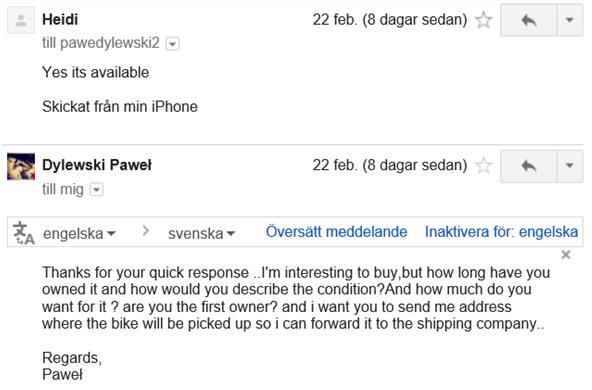The height and width of the screenshot is (390, 592).
Task: Show details for recipient pawedylewski2
Action: (x=172, y=44)
